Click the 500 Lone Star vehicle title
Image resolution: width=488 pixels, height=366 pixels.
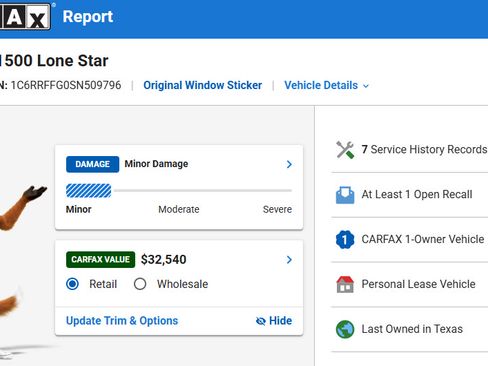(54, 61)
